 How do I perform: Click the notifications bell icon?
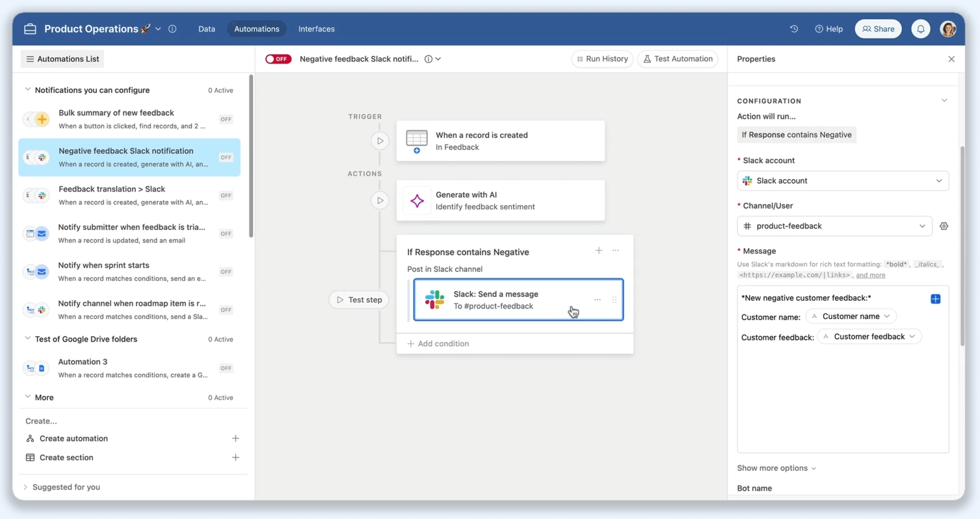point(921,29)
